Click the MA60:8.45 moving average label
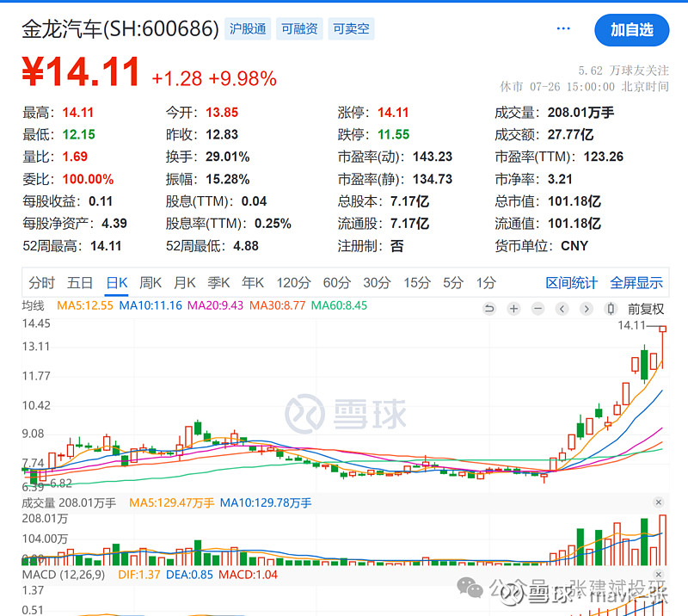688x616 pixels. click(x=339, y=305)
